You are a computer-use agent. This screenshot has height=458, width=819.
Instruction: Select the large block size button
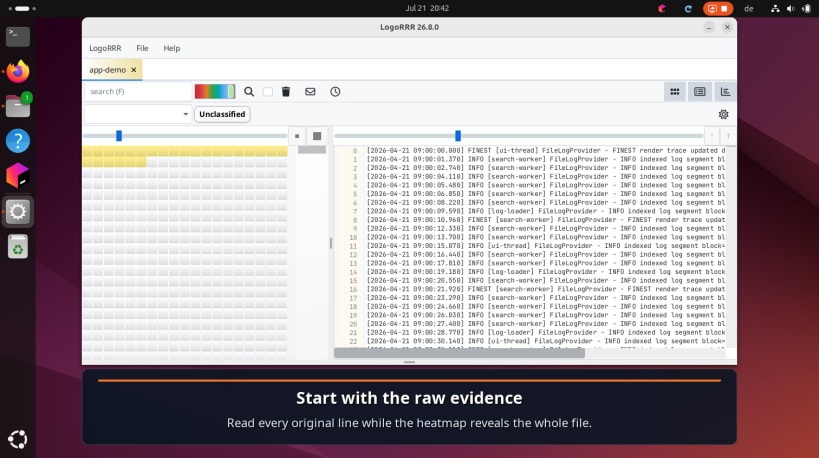317,136
